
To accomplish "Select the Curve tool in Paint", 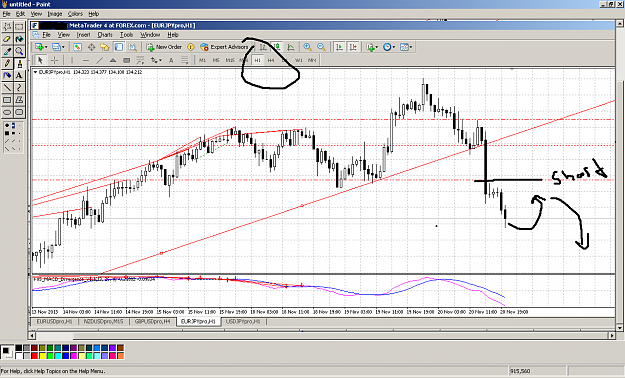I will point(19,88).
